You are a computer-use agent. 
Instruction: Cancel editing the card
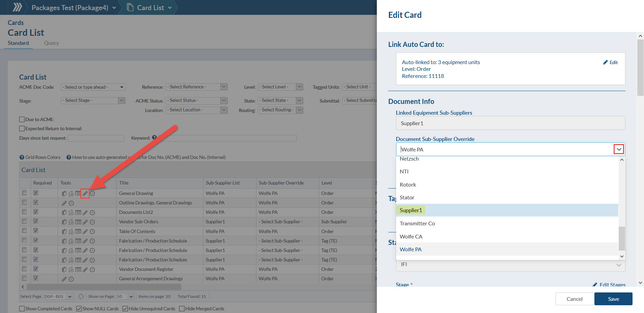click(574, 299)
